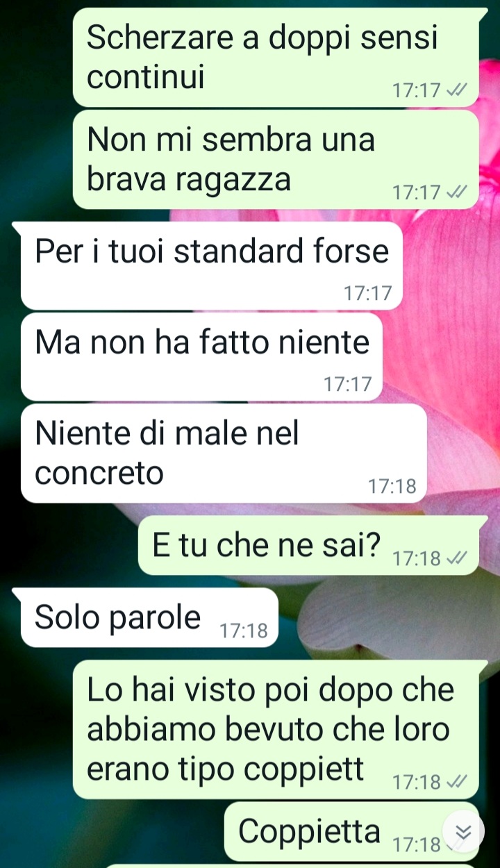
Task: Tap the 'Ma non ha fatto niente' bubble
Action: (201, 357)
